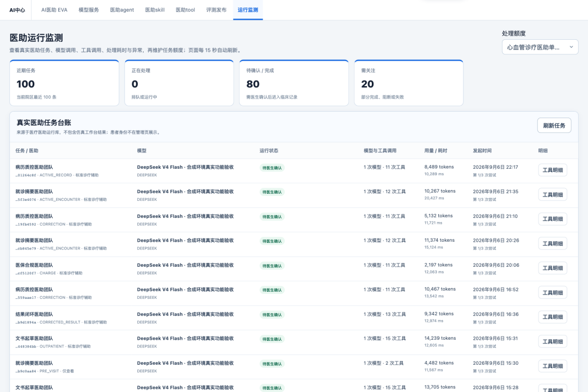
Task: Click the 待医生确认 badge in the 15:31 row
Action: click(x=272, y=339)
